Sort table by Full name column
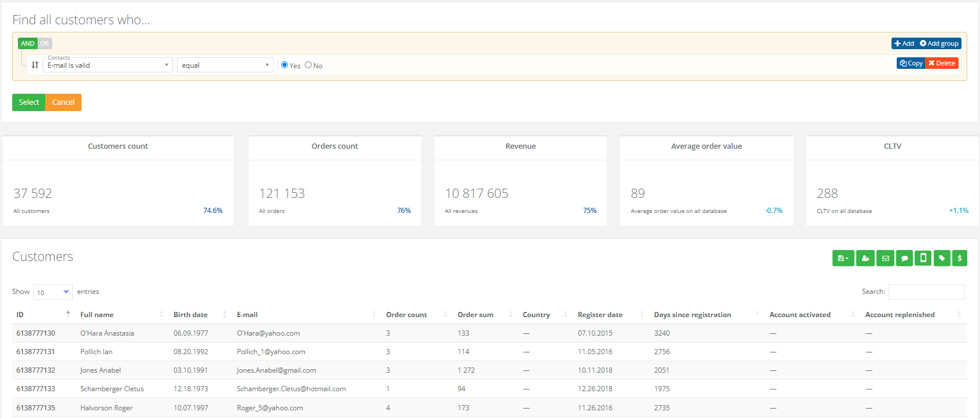 click(161, 314)
